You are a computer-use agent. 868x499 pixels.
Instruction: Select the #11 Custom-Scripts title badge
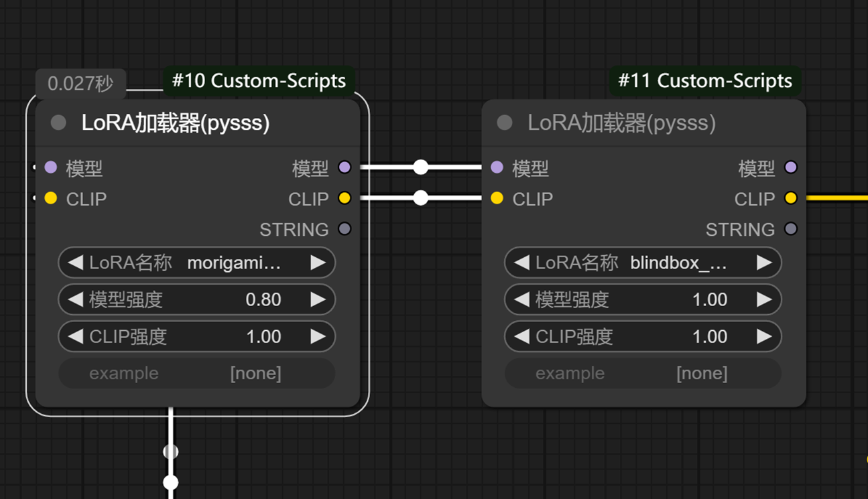[x=704, y=80]
